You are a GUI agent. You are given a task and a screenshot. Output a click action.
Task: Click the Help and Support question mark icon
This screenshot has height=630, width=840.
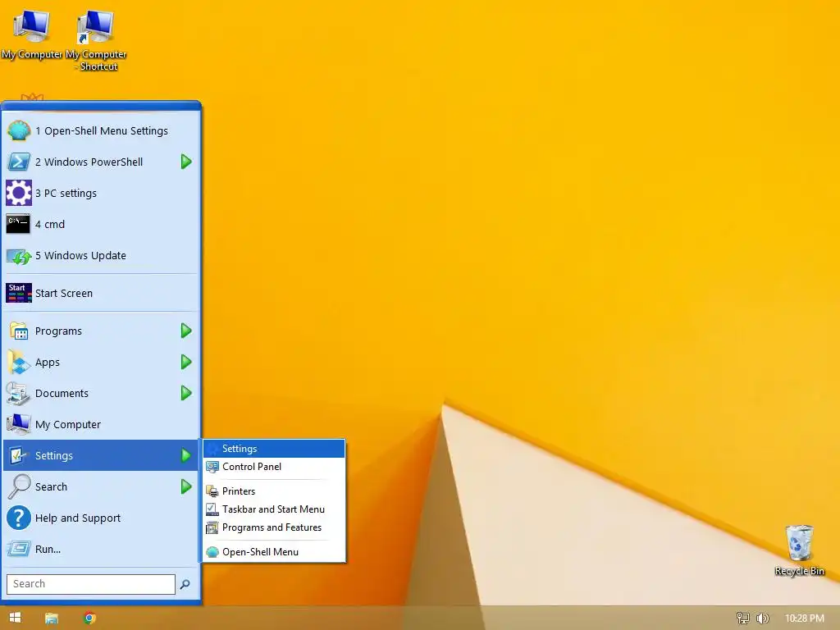point(19,518)
